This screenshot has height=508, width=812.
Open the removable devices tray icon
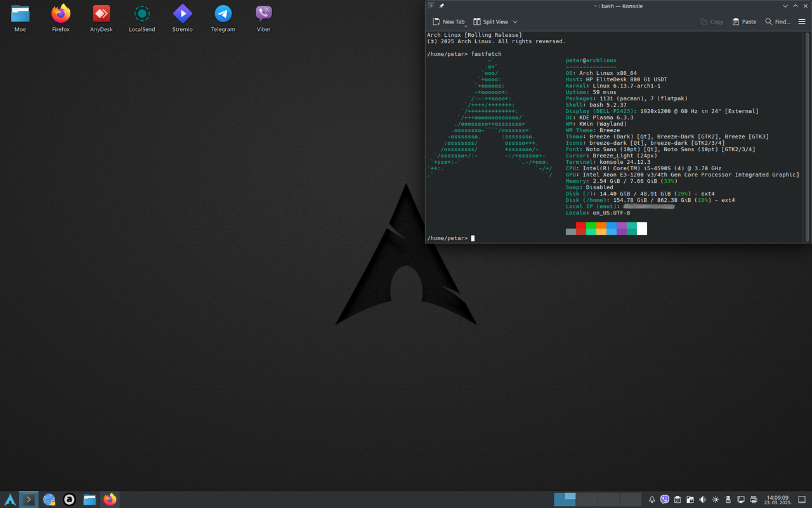click(728, 500)
